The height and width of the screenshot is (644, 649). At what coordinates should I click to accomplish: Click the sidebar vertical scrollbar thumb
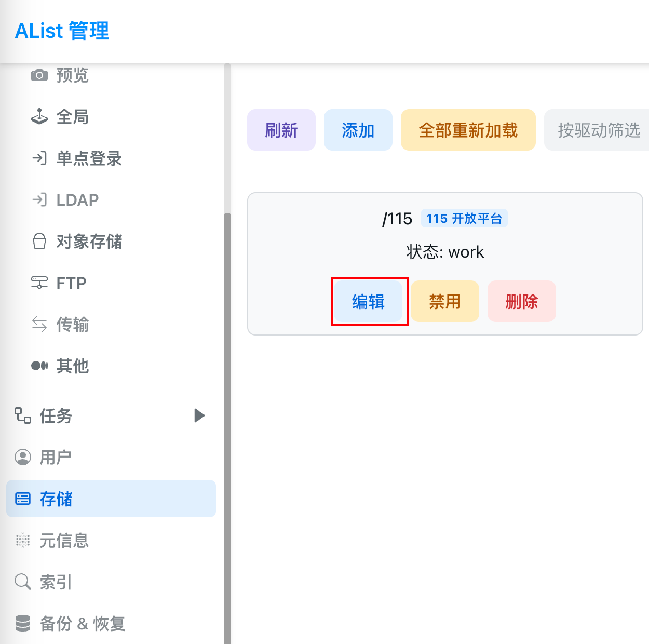click(227, 428)
